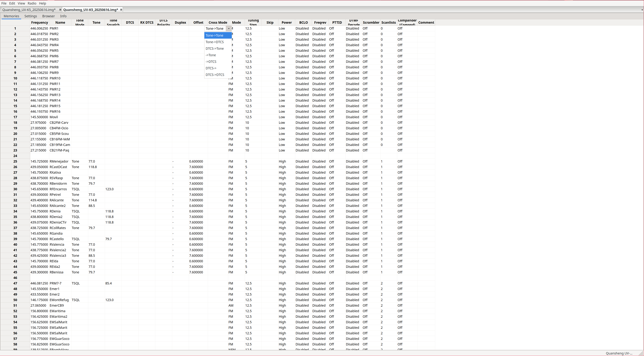Click the Scanlists column header
The image size is (644, 356).
pyautogui.click(x=388, y=23)
